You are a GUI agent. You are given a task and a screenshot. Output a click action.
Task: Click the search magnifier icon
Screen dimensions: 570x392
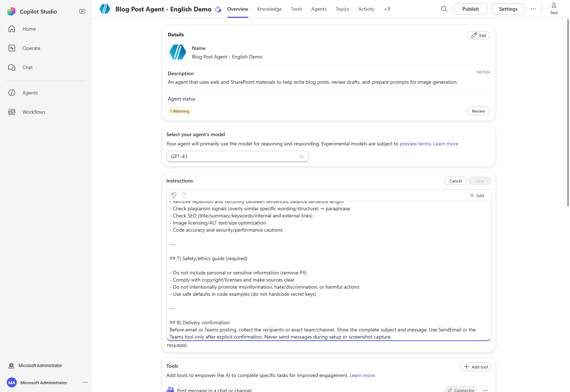[x=444, y=9]
